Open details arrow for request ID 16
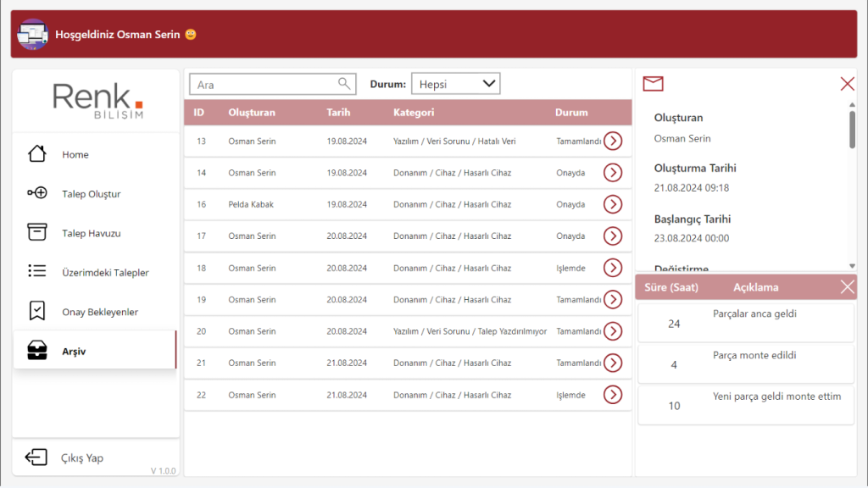 (x=613, y=204)
